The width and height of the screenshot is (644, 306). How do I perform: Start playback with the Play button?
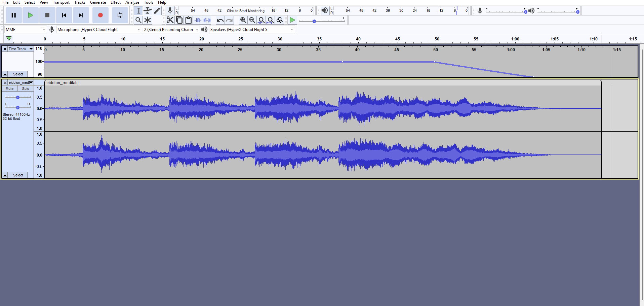31,15
